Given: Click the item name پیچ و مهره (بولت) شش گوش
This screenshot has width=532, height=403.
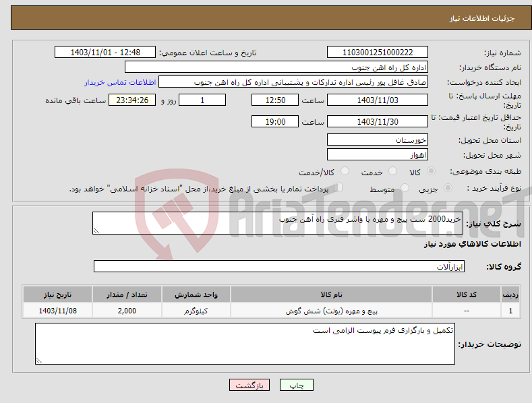Looking at the screenshot, I should (331, 311).
